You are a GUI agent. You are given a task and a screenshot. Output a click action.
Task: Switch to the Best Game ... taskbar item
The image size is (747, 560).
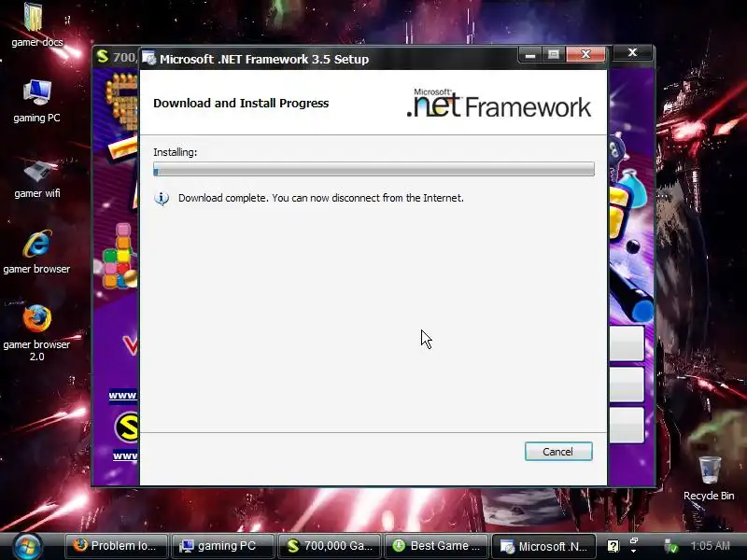pos(436,546)
